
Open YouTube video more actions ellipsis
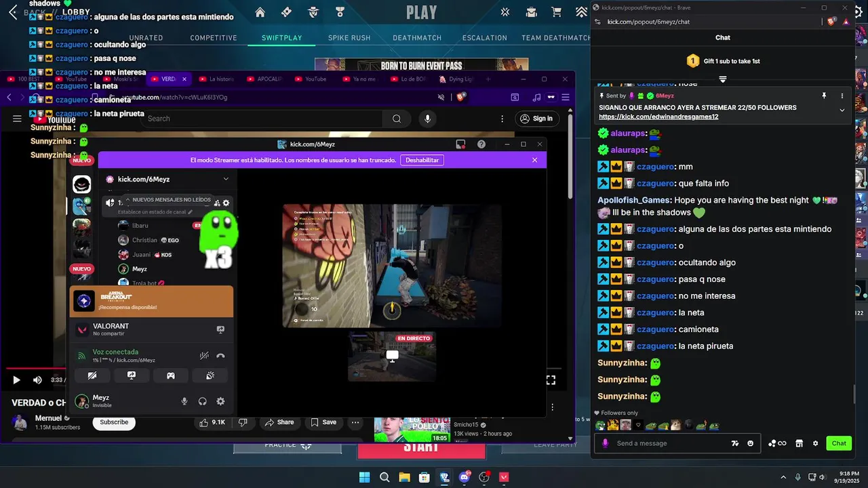pyautogui.click(x=355, y=422)
